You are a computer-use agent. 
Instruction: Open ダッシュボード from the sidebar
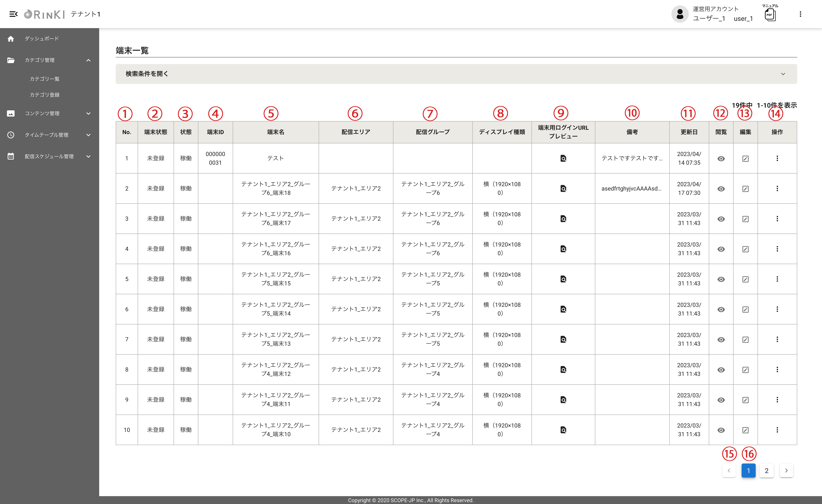(42, 39)
